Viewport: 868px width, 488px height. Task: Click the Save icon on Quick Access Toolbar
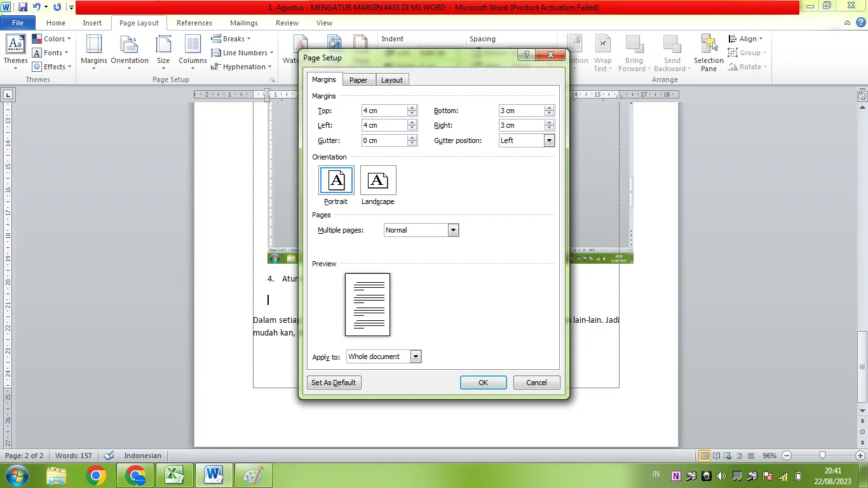pos(23,7)
